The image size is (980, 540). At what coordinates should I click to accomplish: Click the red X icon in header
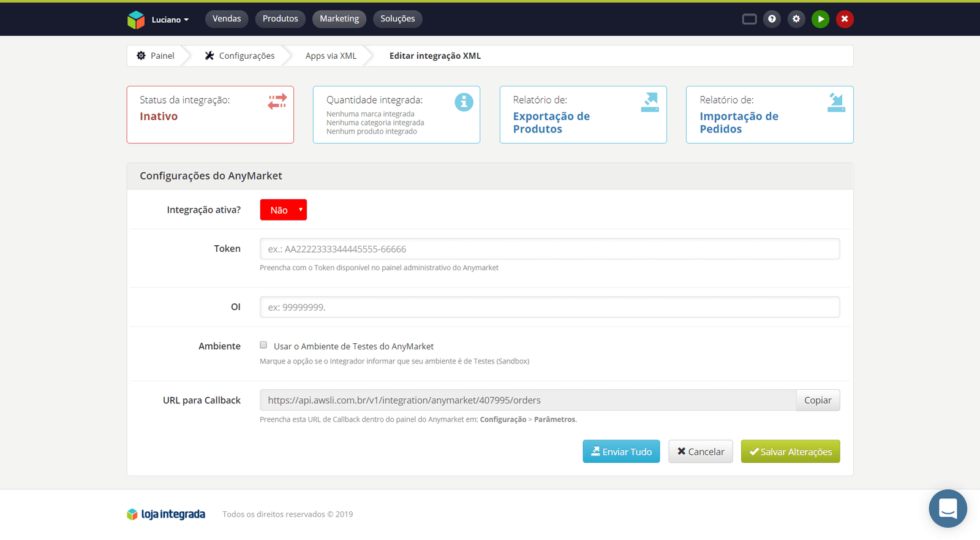(845, 19)
